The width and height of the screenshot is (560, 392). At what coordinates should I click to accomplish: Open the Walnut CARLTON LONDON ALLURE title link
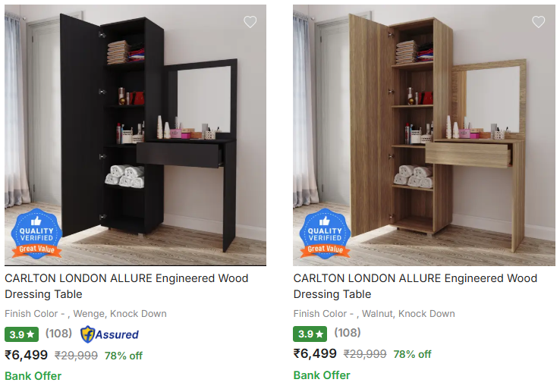pos(415,286)
